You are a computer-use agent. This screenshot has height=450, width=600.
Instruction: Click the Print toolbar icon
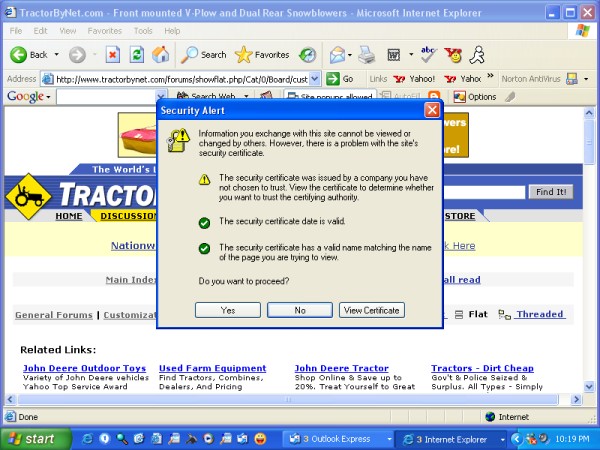coord(366,55)
